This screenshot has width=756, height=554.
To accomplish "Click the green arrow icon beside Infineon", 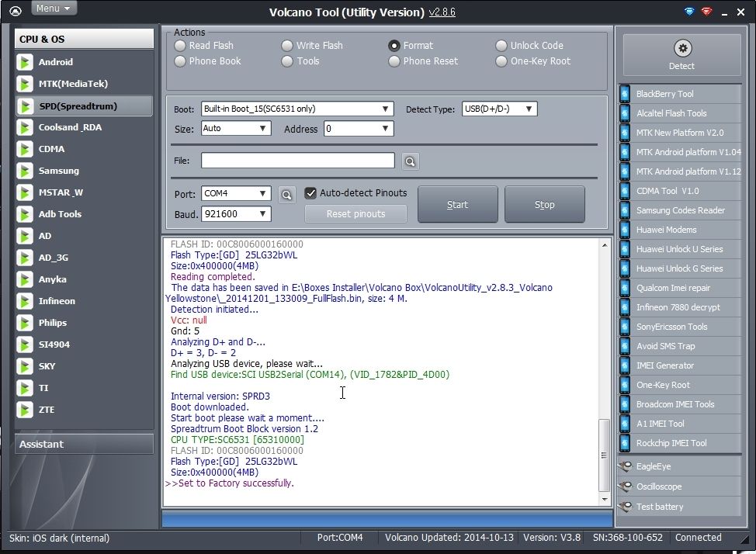I will [24, 301].
